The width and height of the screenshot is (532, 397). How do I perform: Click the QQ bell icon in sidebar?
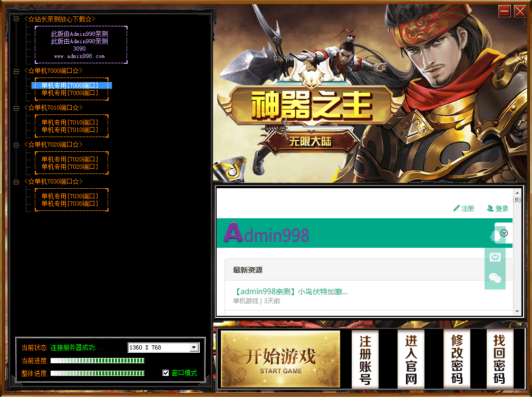[495, 236]
